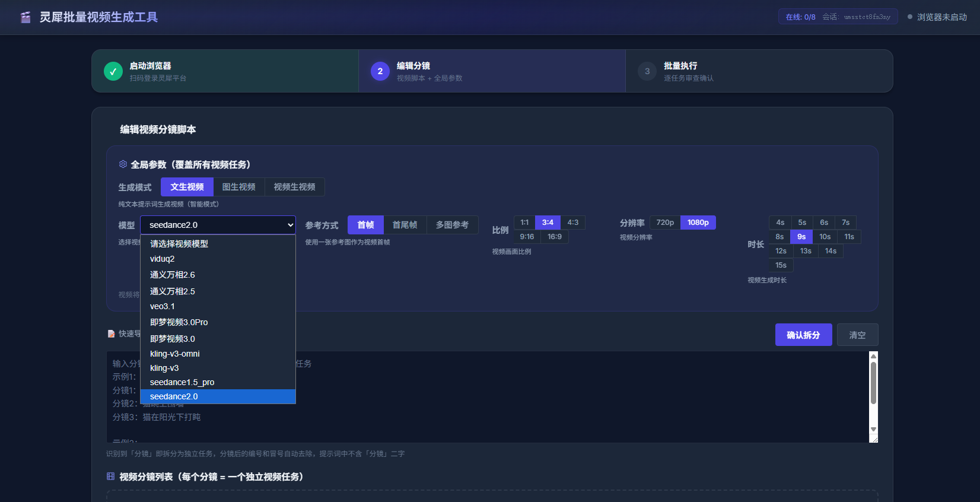Screen dimensions: 980x502
Task: Click the 编辑视频分镜脚本 heading
Action: 158,129
